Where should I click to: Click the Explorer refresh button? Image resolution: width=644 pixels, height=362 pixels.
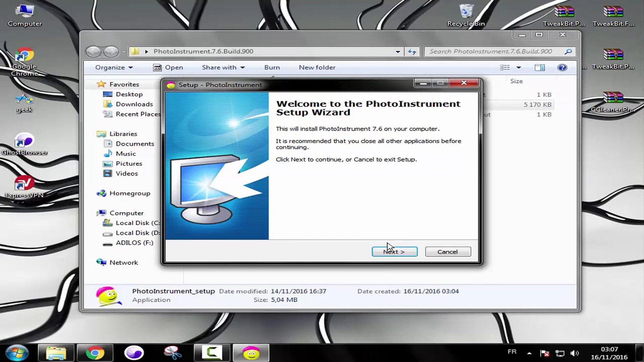[x=412, y=51]
